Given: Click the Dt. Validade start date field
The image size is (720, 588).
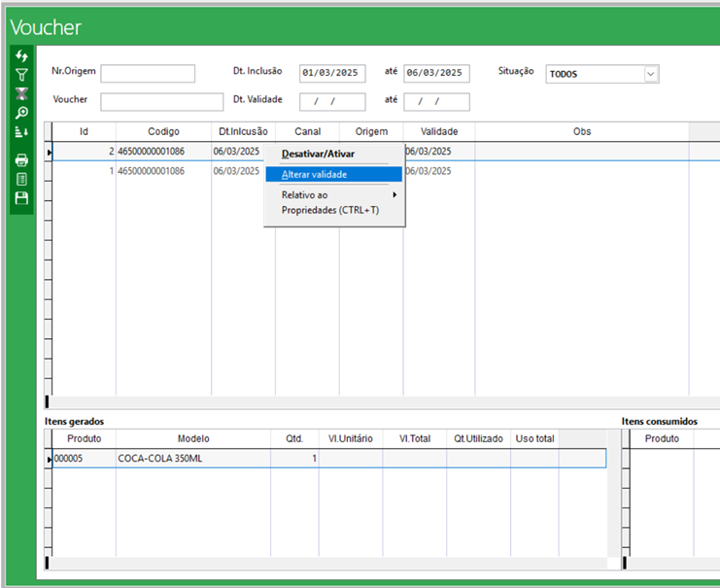Looking at the screenshot, I should point(331,102).
